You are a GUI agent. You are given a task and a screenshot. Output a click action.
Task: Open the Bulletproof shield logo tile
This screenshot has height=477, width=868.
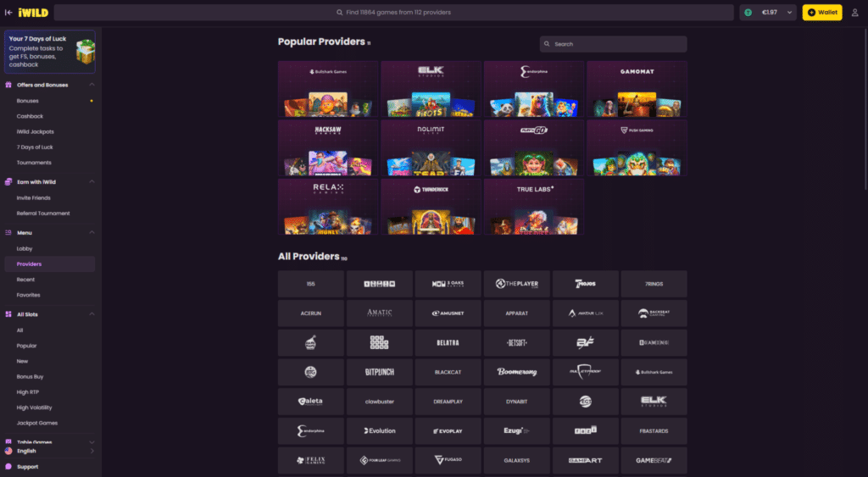coord(585,372)
